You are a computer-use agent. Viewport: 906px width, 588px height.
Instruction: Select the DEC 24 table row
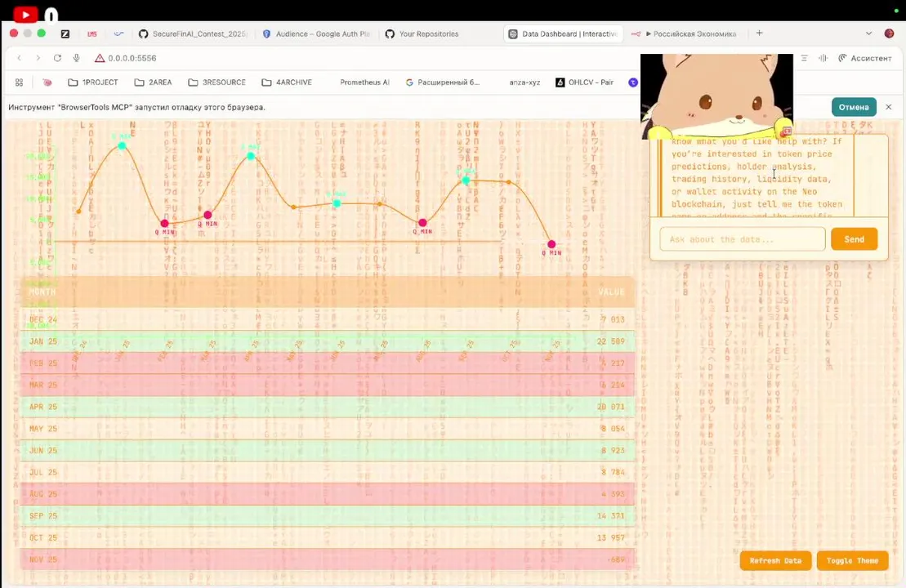tap(328, 319)
